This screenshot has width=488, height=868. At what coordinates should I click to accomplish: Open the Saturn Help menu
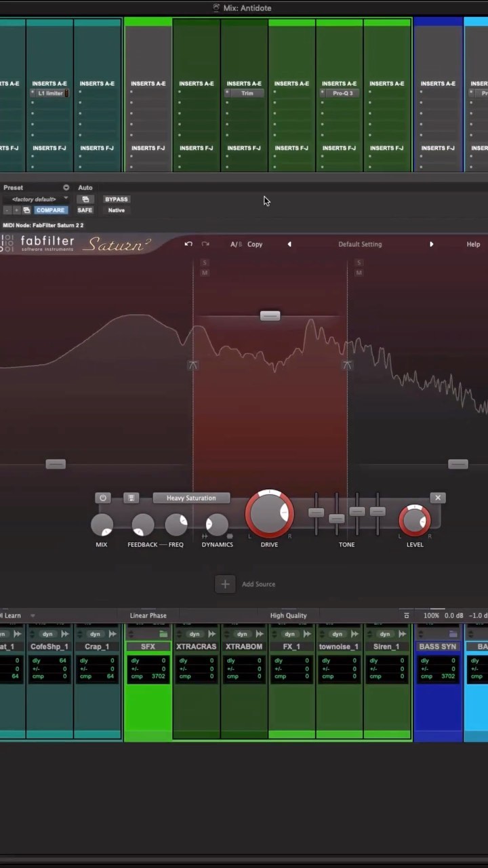pyautogui.click(x=473, y=244)
